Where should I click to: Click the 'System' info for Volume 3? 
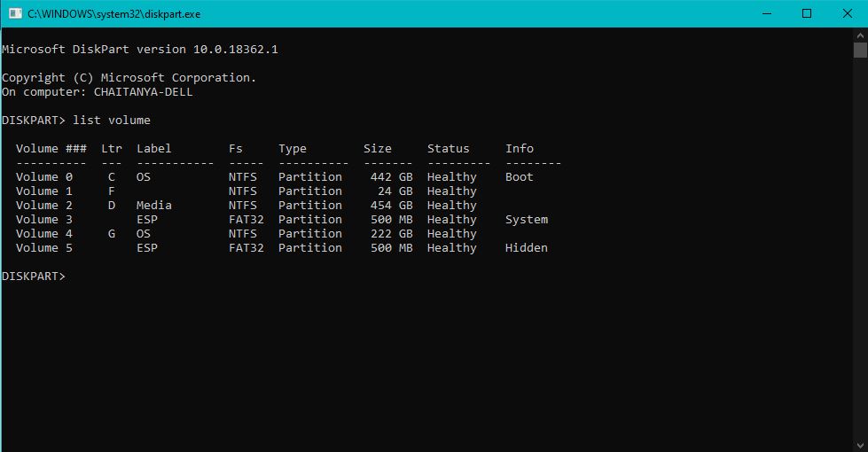click(526, 219)
